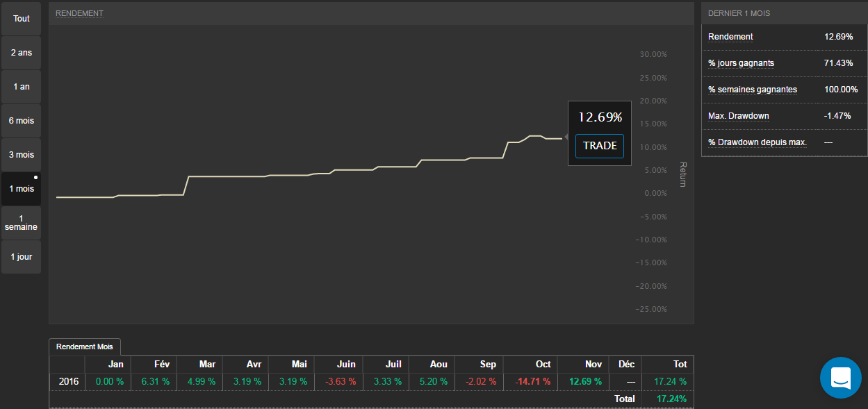Screen dimensions: 868x409
Task: Click the % semaines gagnantes label
Action: click(x=753, y=90)
